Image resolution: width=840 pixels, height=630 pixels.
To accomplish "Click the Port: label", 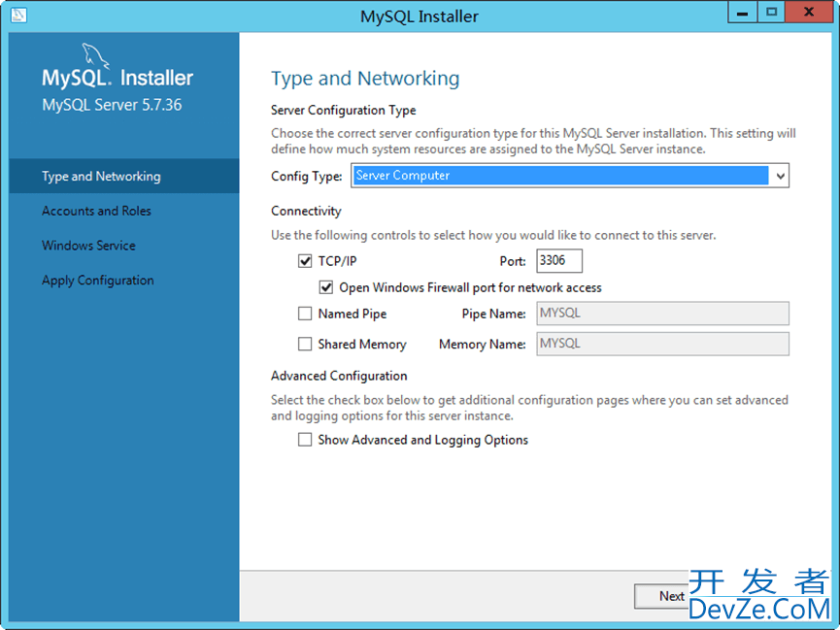I will [x=513, y=261].
